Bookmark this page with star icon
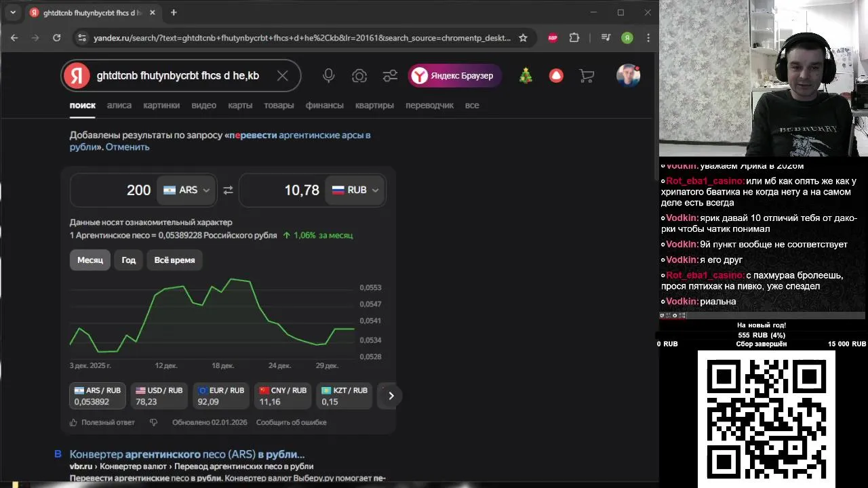The image size is (868, 488). click(523, 38)
